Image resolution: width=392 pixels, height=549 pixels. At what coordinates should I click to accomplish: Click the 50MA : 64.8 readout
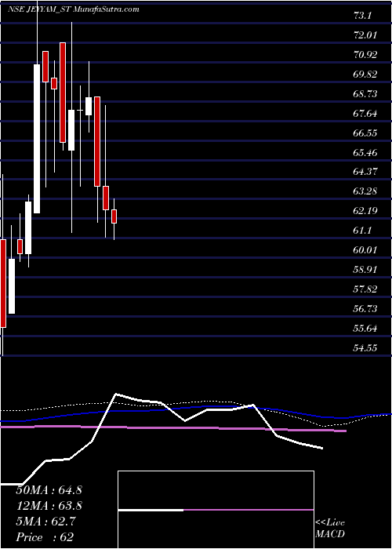pos(49,490)
